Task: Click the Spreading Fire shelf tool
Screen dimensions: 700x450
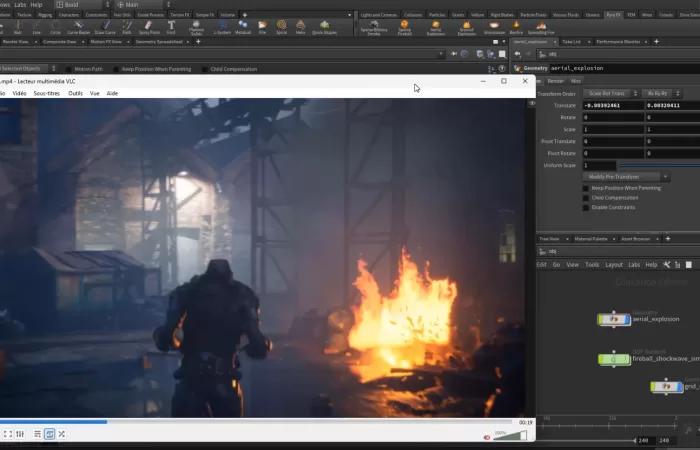Action: point(541,27)
